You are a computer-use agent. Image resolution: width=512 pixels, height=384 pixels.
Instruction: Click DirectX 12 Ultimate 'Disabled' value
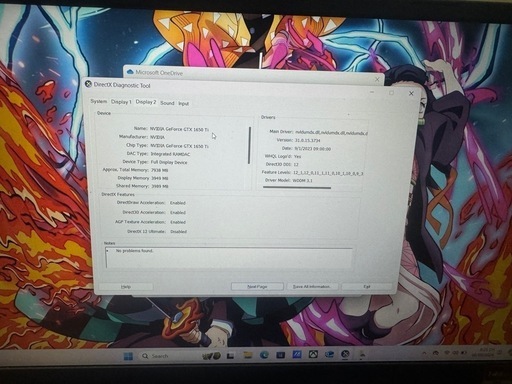(178, 231)
